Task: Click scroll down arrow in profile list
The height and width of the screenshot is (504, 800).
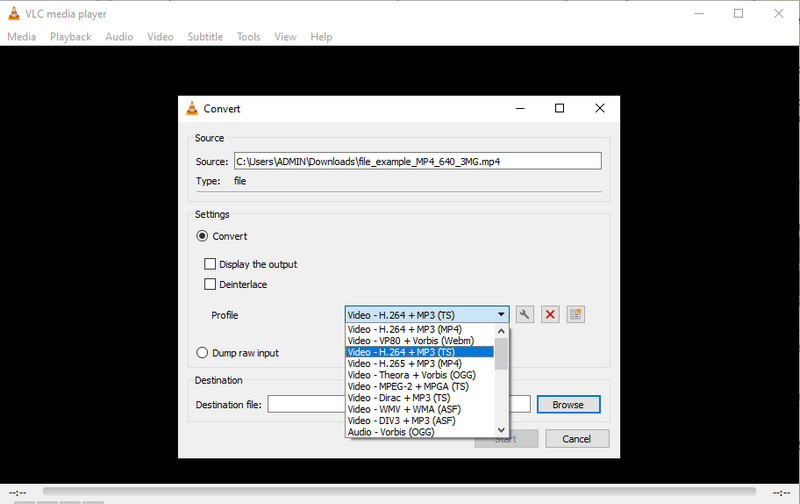Action: coord(501,430)
